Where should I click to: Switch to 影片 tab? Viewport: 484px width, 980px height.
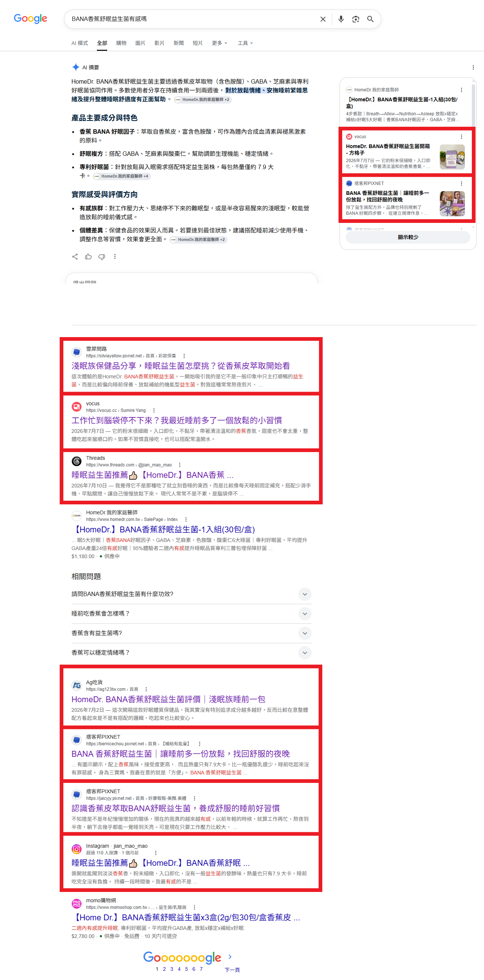click(159, 43)
